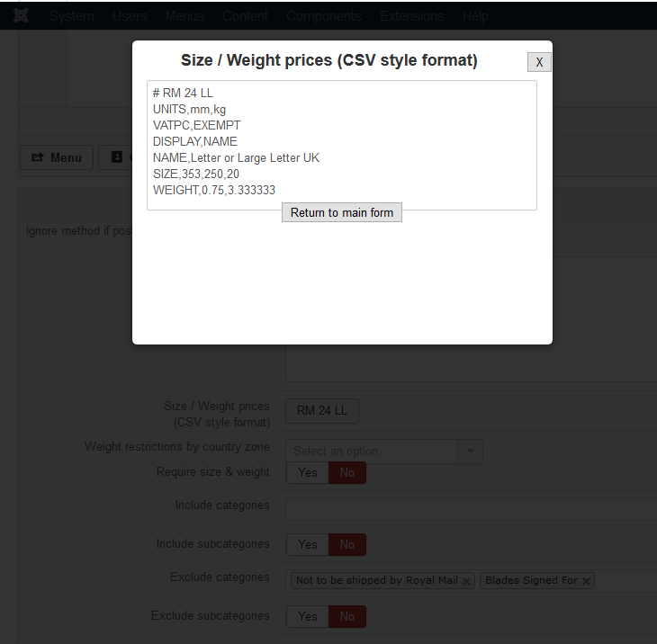Viewport: 657px width, 644px height.
Task: Open the Components menu
Action: click(324, 16)
